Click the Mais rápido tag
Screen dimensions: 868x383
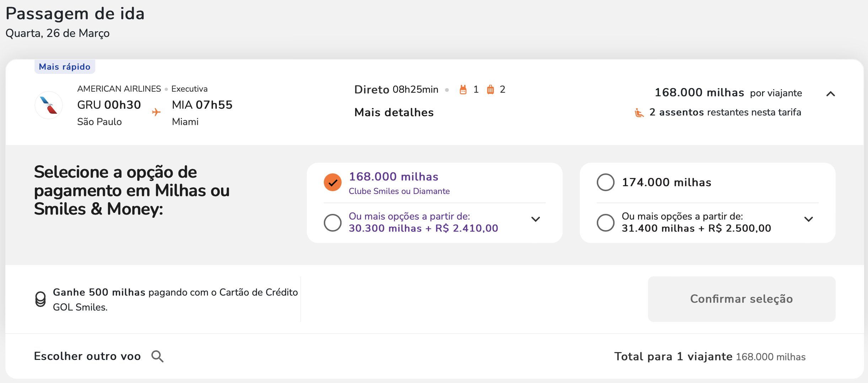tap(65, 67)
